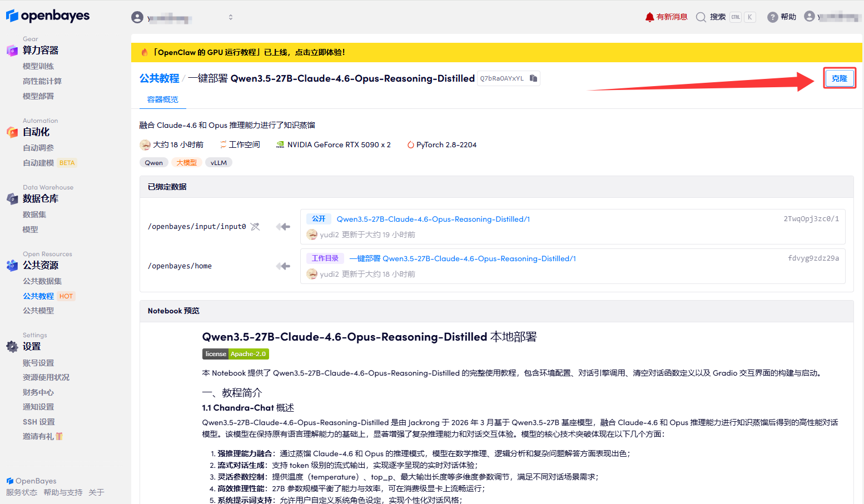Click the small OpenBayes footer logo

point(9,481)
